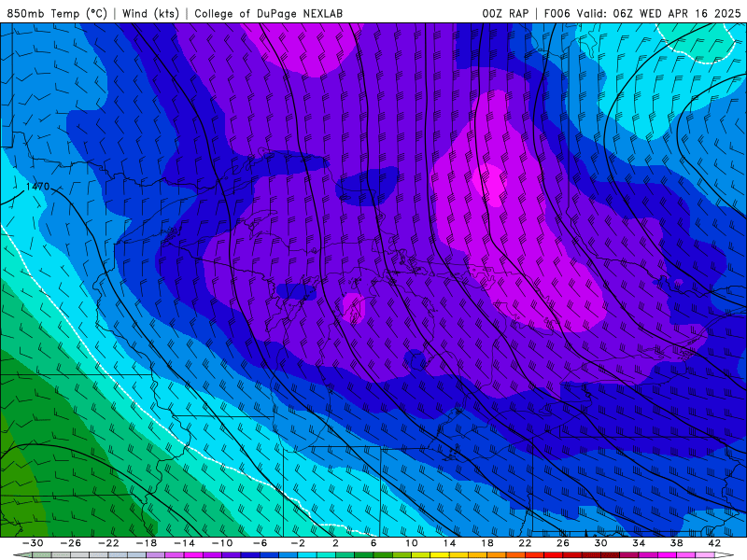Click the 30 colorbar tick label
This screenshot has width=747, height=560.
[x=600, y=543]
